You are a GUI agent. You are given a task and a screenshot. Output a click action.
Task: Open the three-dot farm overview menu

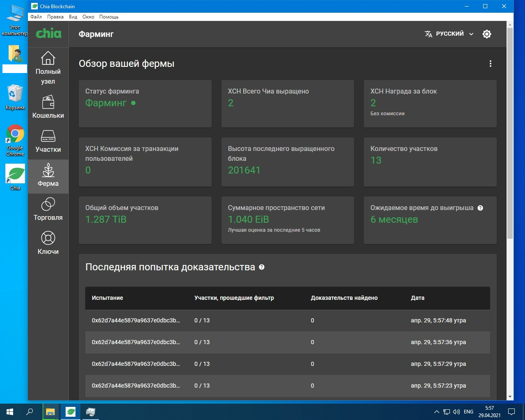[490, 64]
